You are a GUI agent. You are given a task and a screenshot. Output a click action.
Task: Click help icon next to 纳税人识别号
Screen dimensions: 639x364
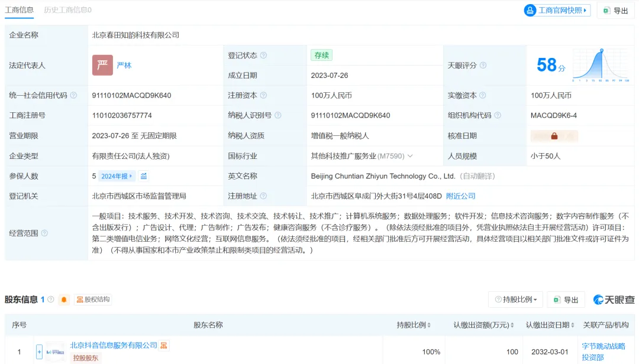278,115
